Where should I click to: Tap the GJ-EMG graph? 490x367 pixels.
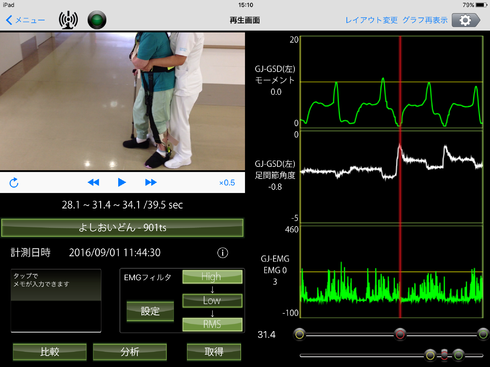392,271
